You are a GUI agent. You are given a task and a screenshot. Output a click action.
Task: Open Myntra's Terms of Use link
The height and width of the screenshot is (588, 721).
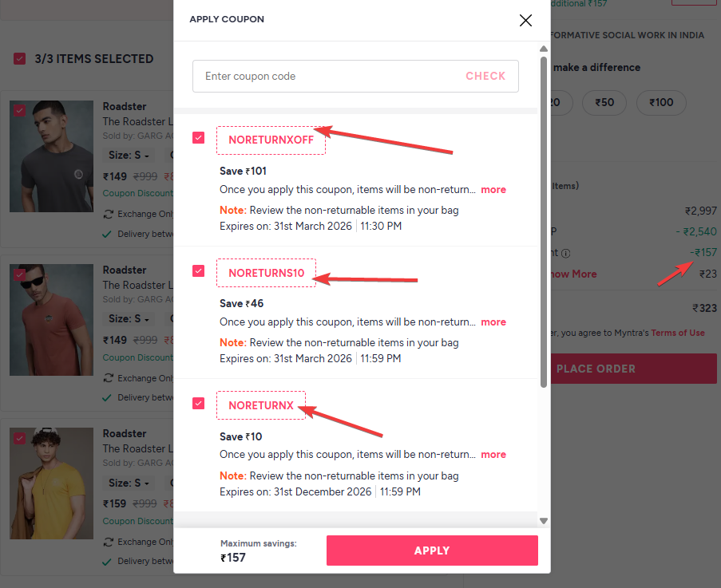pyautogui.click(x=677, y=333)
